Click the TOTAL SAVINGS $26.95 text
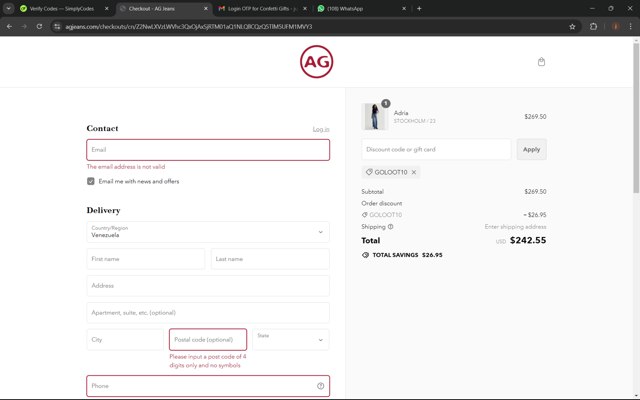Screen dimensions: 640x400 tap(407, 255)
